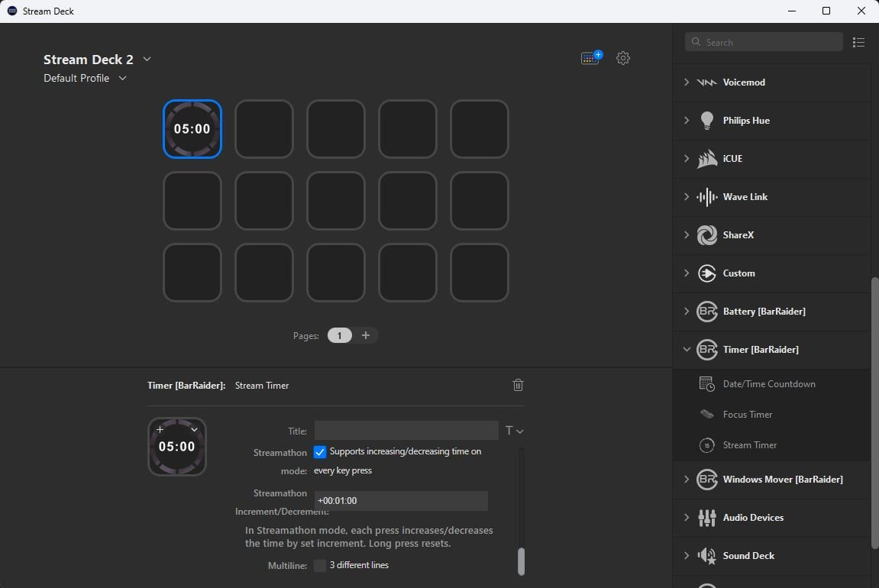Select the Date/Time Countdown action

768,384
